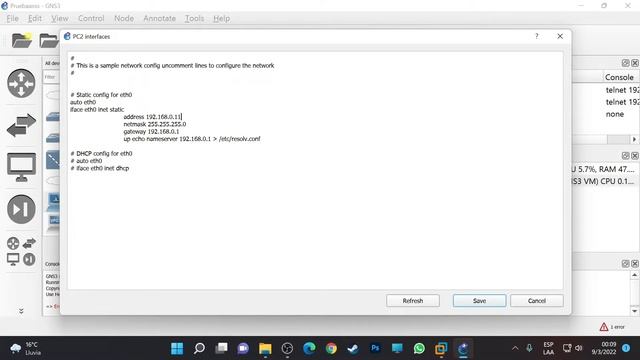Click the address 192.168.0.11 line
The width and height of the screenshot is (640, 360).
pos(152,117)
